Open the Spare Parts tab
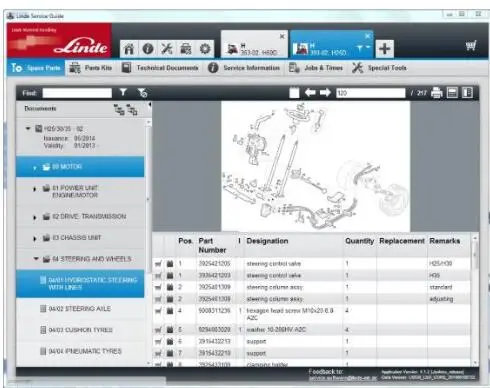This screenshot has height=388, width=490. (x=36, y=68)
